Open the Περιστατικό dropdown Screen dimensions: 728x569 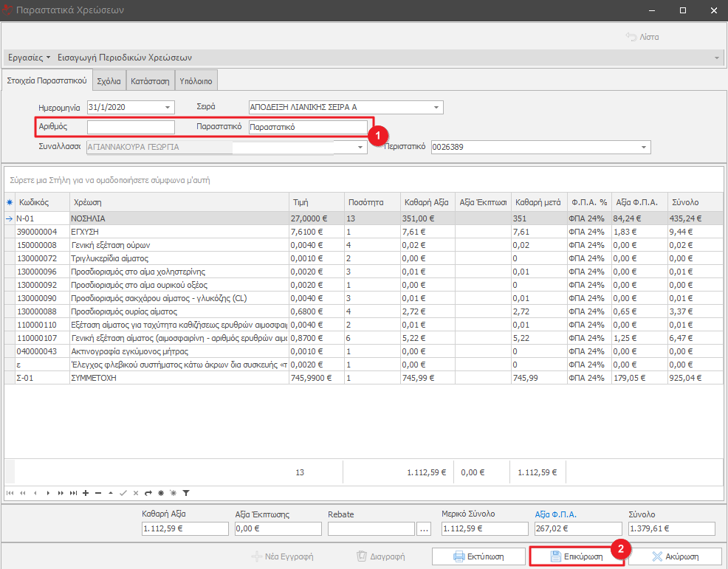[645, 148]
